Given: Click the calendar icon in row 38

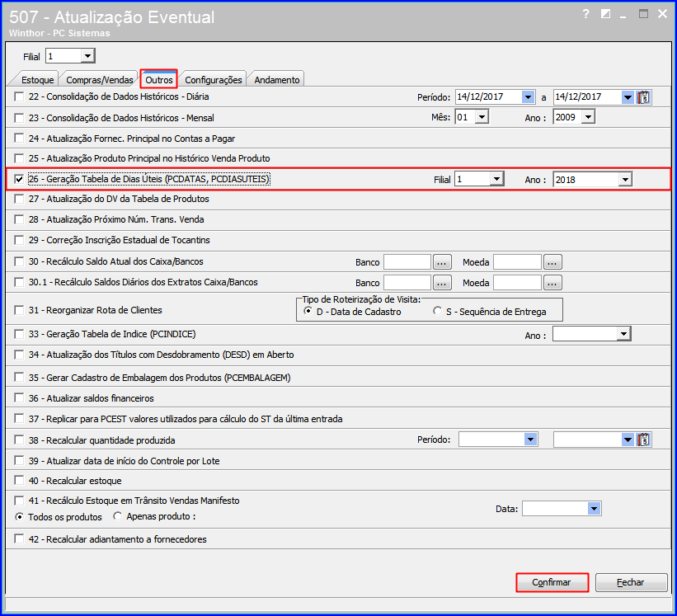Looking at the screenshot, I should point(643,440).
